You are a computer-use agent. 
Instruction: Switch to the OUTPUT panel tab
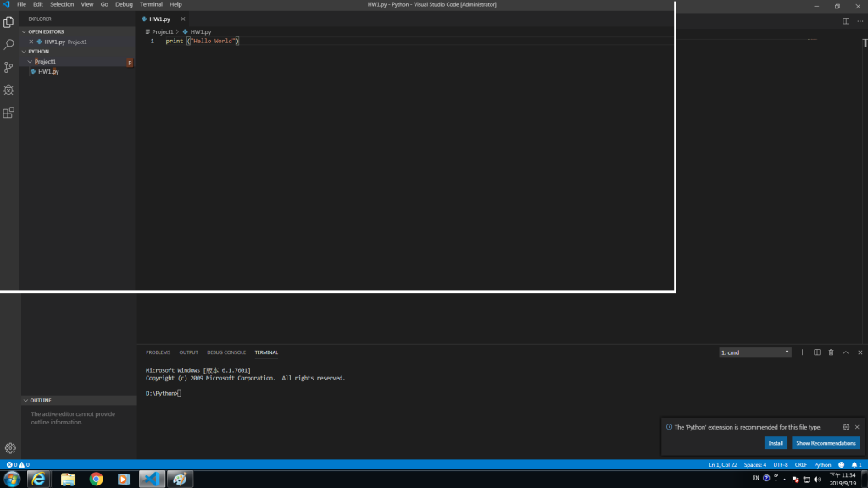(x=188, y=352)
